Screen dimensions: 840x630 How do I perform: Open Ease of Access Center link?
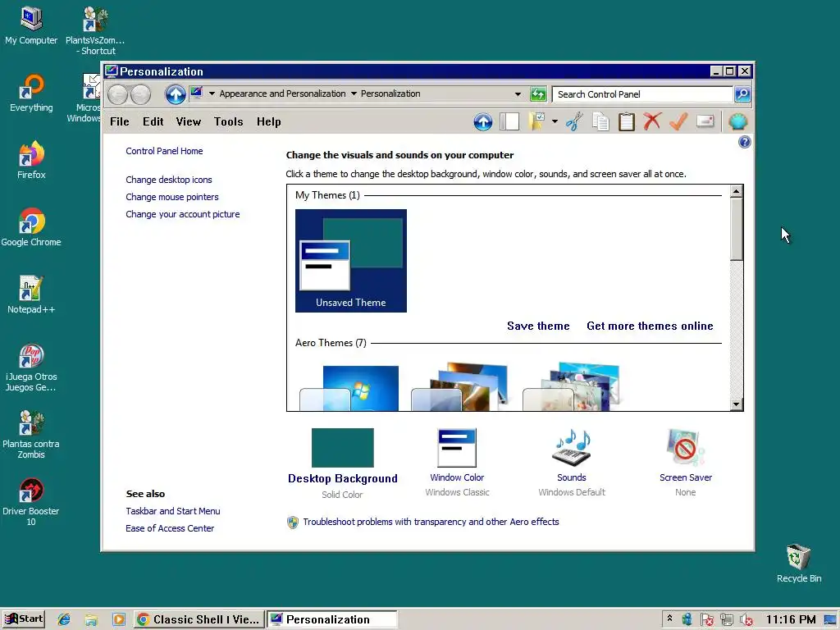pyautogui.click(x=170, y=528)
